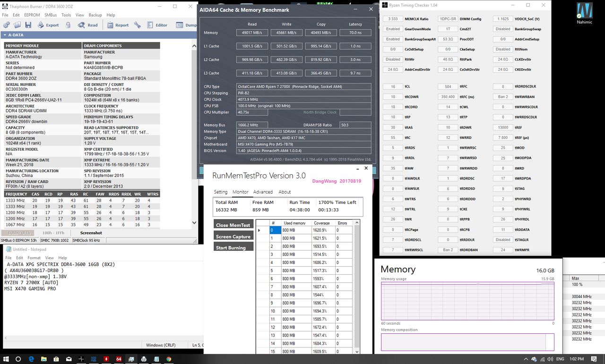Click ProcODT value 53.3Ω field
This screenshot has height=364, width=605.
tap(447, 39)
